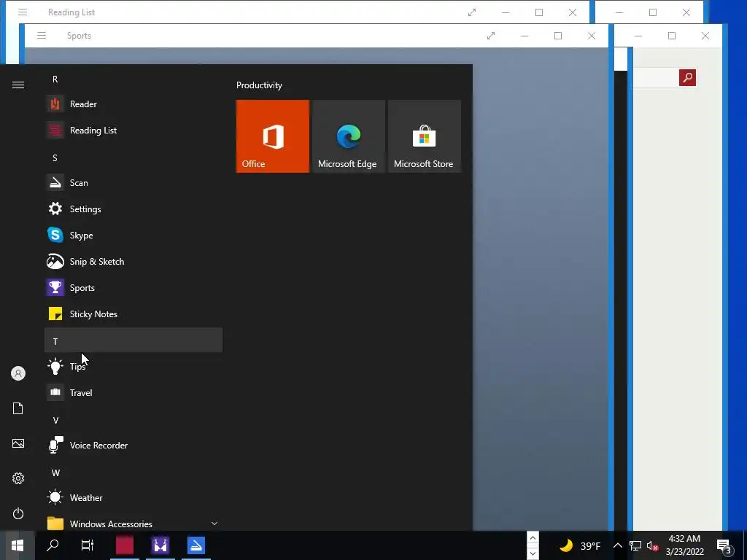
Task: Launch the Travel app
Action: 133,393
